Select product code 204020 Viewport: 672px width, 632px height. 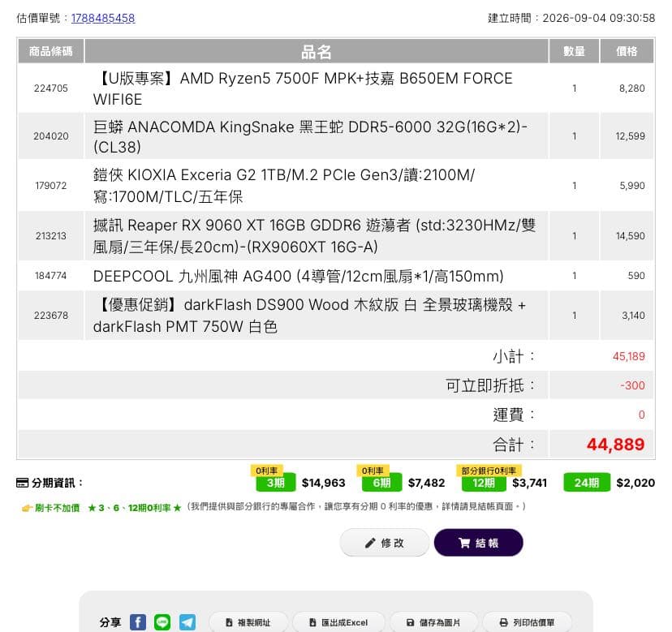[51, 136]
